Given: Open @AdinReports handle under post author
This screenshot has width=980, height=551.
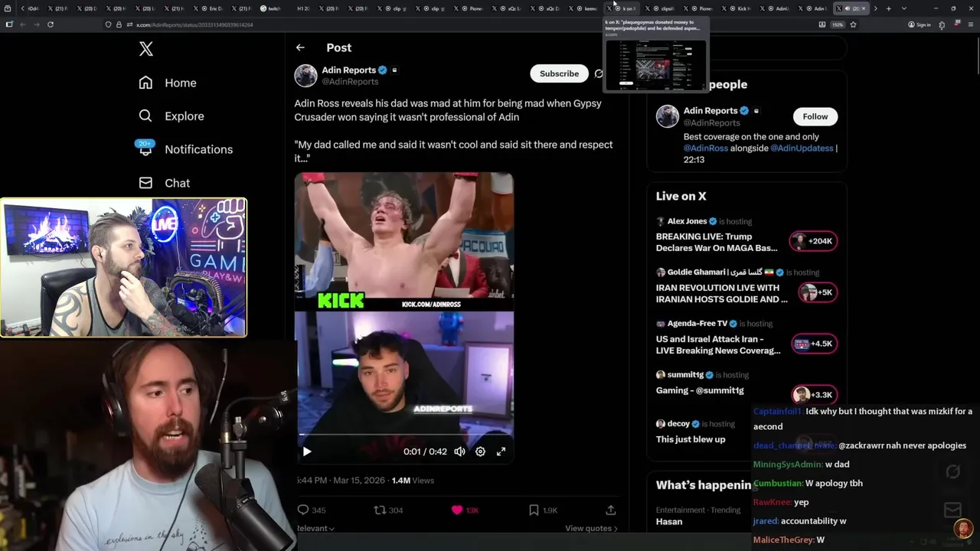Looking at the screenshot, I should (x=350, y=82).
